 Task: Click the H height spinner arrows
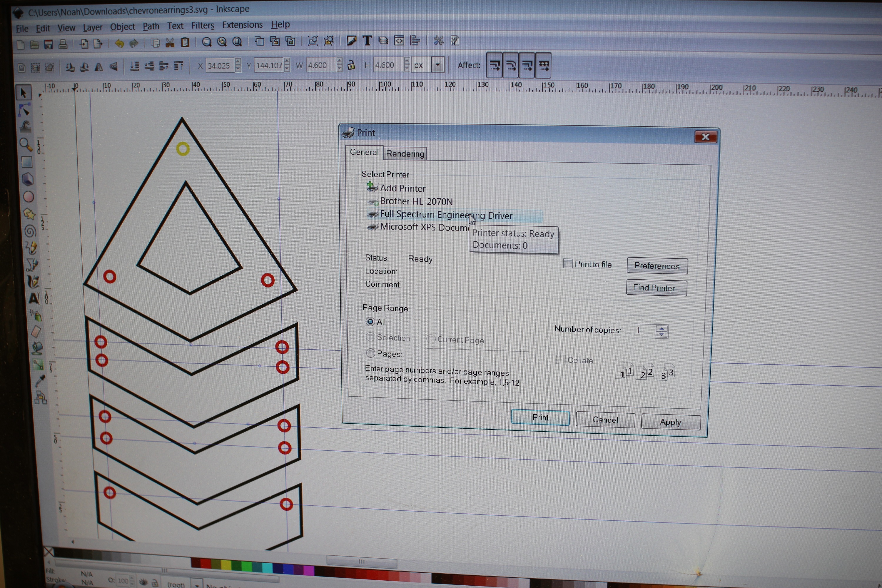[x=407, y=64]
